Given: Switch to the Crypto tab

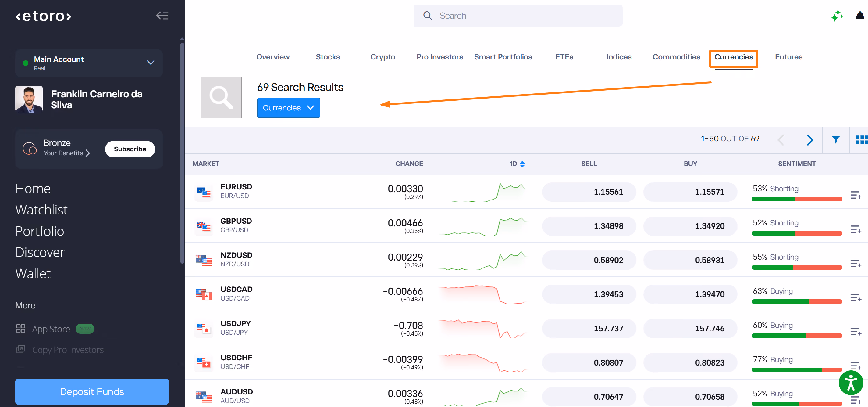Looking at the screenshot, I should (382, 57).
